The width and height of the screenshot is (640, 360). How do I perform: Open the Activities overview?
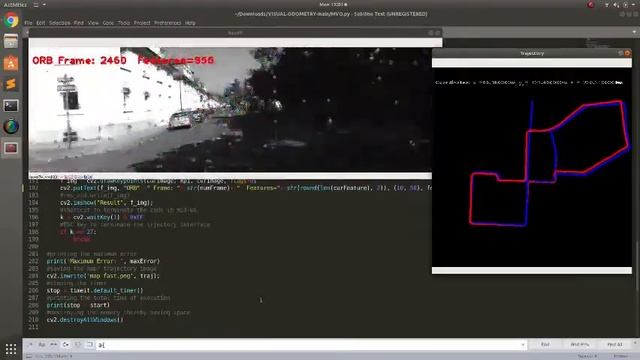tap(15, 4)
